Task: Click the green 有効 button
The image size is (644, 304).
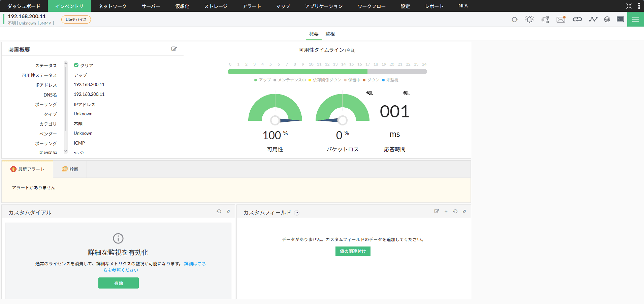Action: click(x=119, y=283)
